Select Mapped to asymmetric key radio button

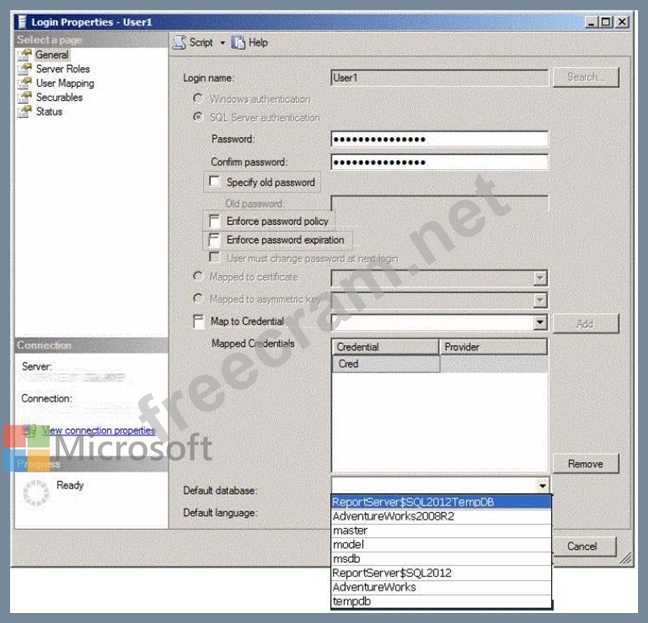(198, 298)
